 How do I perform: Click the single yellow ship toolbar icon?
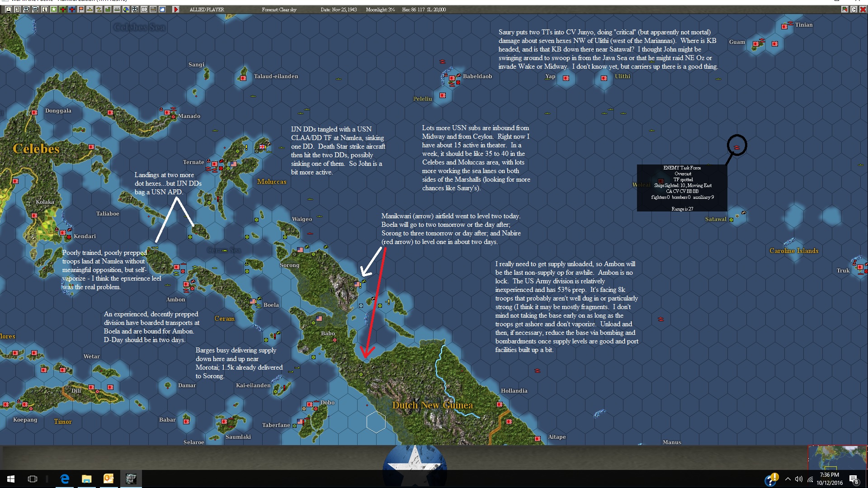click(90, 9)
